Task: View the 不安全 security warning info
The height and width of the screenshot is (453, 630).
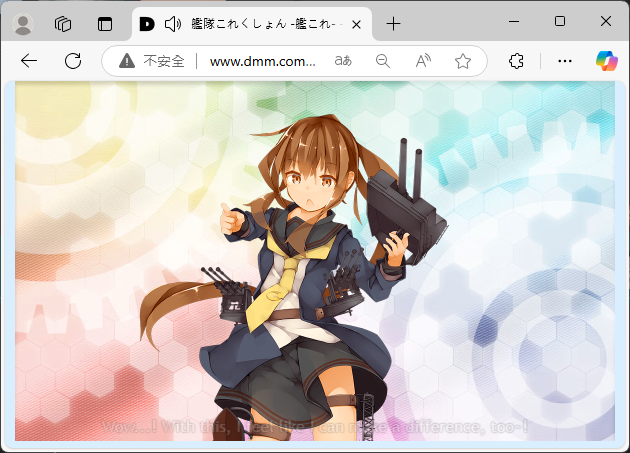Action: click(152, 61)
